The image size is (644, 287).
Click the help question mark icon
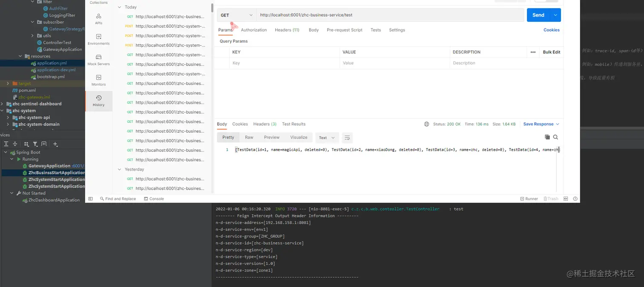(575, 199)
